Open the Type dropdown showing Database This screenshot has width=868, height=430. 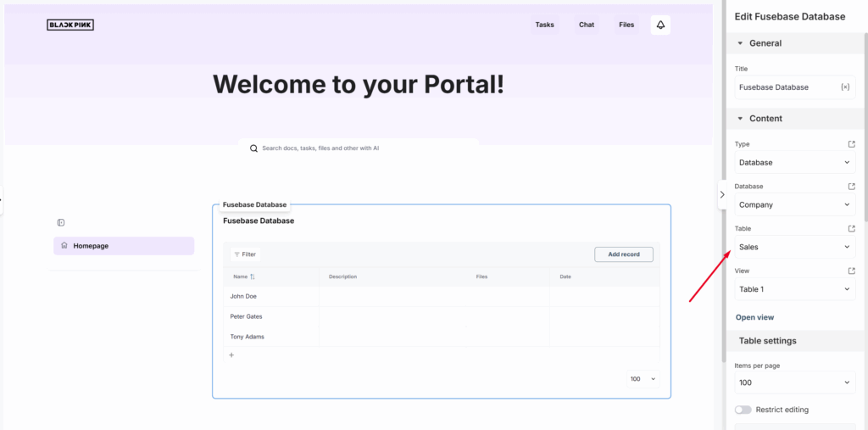click(x=794, y=162)
